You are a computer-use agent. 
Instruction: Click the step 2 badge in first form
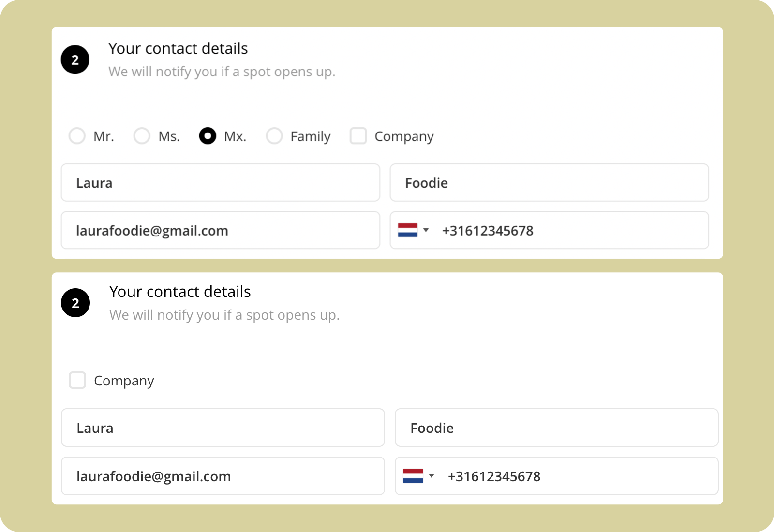point(75,59)
